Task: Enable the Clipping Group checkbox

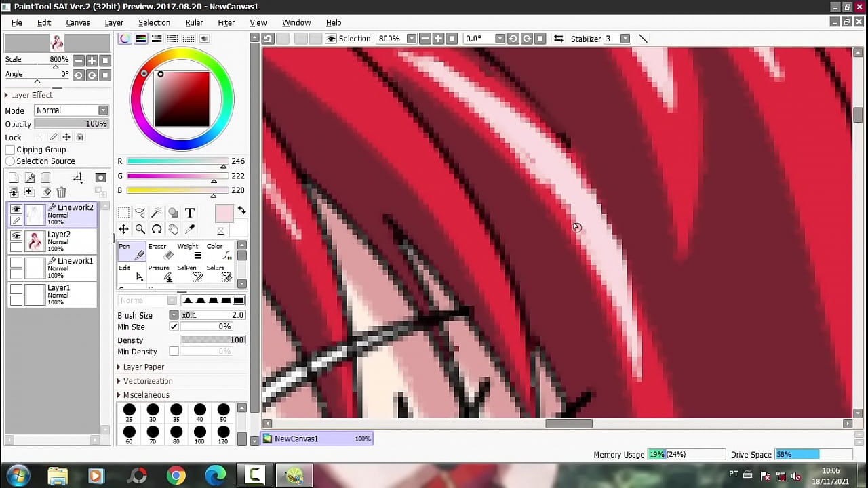Action: (x=11, y=149)
